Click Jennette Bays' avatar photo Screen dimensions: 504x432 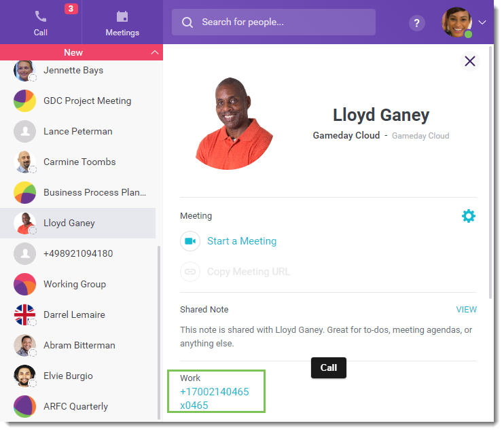click(24, 71)
